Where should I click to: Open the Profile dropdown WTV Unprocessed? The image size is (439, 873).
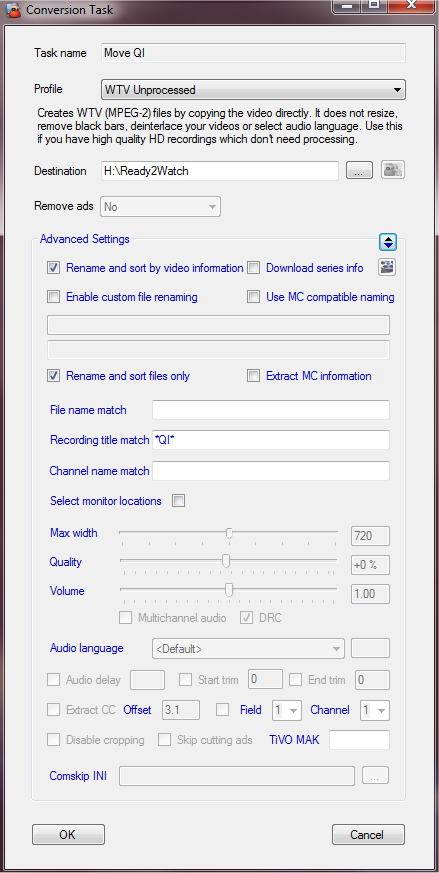click(253, 90)
